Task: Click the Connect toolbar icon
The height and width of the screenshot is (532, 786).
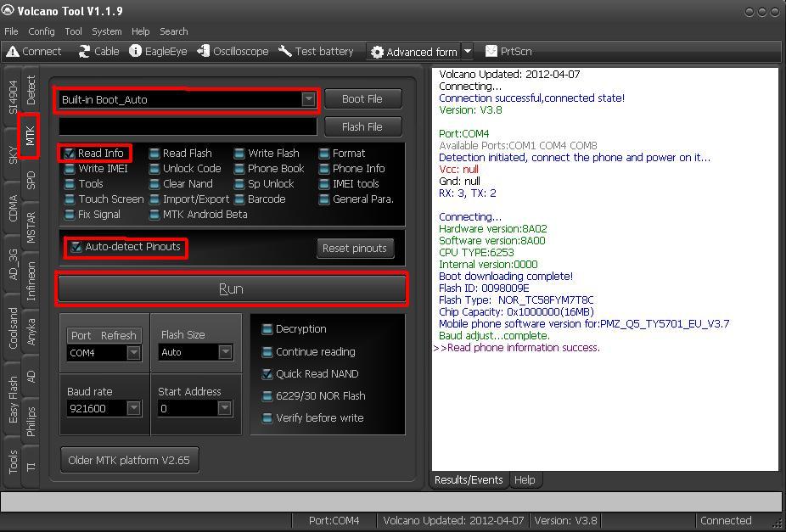Action: point(34,51)
